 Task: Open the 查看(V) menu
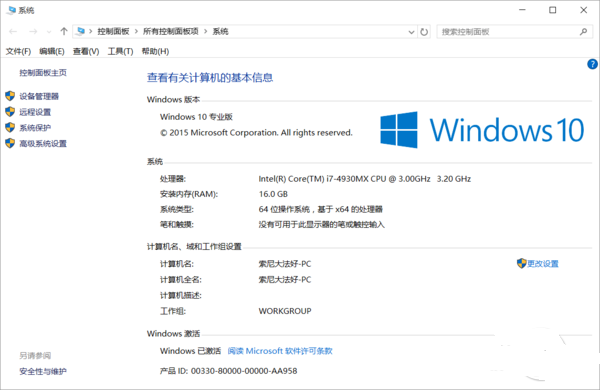86,51
